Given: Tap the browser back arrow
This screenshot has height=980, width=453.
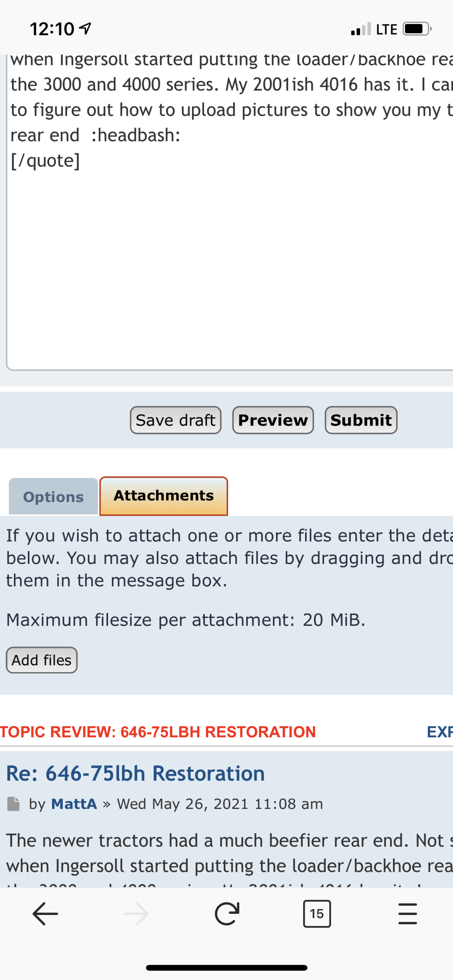Looking at the screenshot, I should [45, 913].
